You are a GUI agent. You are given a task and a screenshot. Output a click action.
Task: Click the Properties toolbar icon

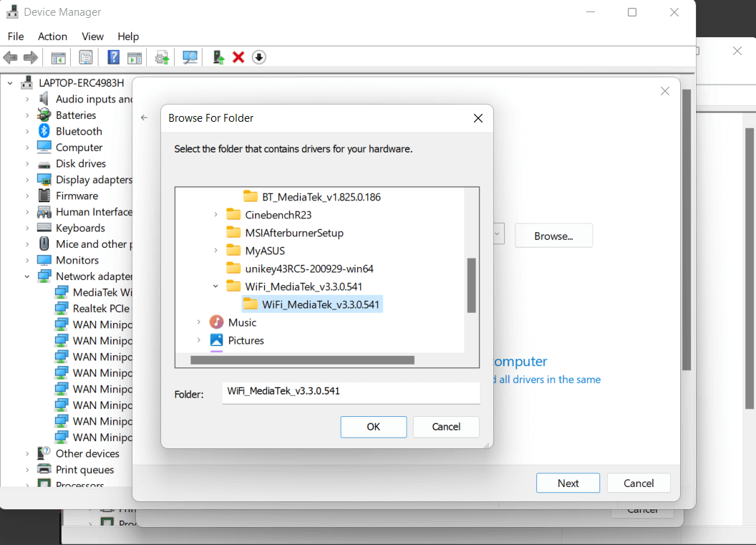(x=86, y=57)
